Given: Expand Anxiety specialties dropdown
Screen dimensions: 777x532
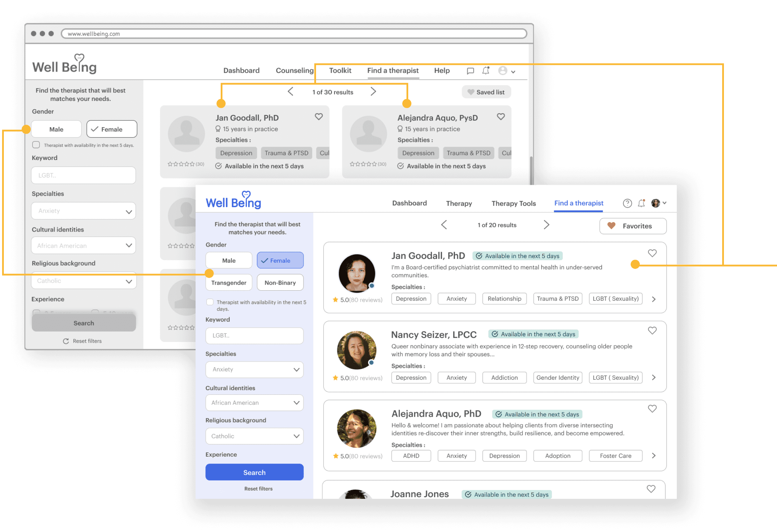Looking at the screenshot, I should 254,370.
